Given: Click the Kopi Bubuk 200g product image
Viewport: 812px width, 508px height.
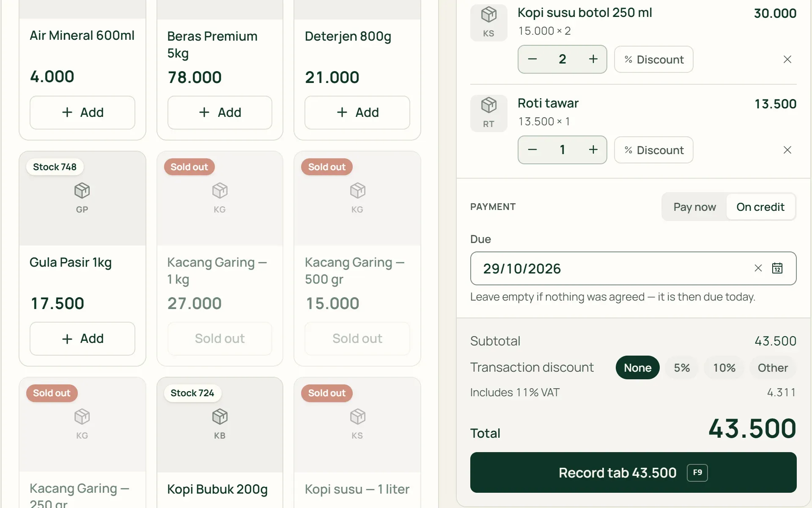Looking at the screenshot, I should click(x=220, y=425).
